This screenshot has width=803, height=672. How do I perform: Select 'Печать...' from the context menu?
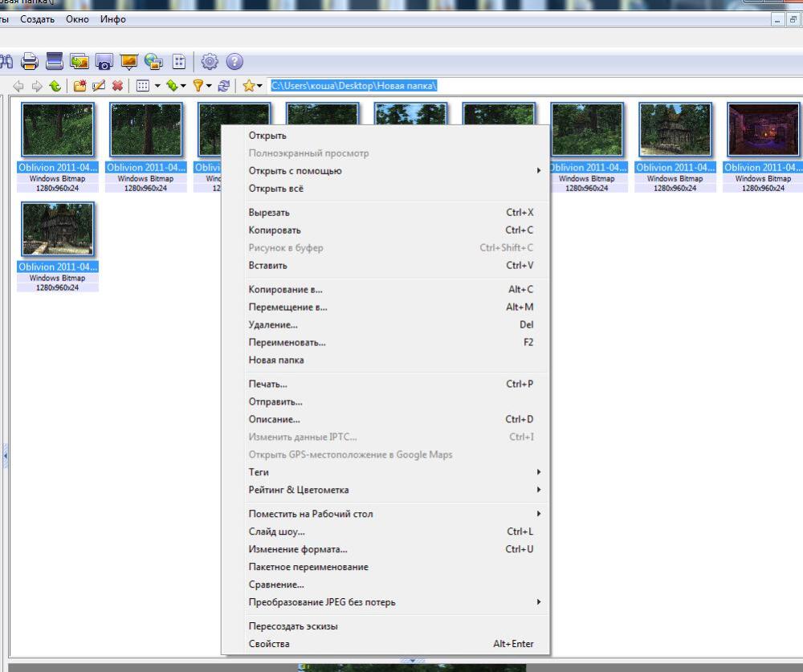coord(385,384)
